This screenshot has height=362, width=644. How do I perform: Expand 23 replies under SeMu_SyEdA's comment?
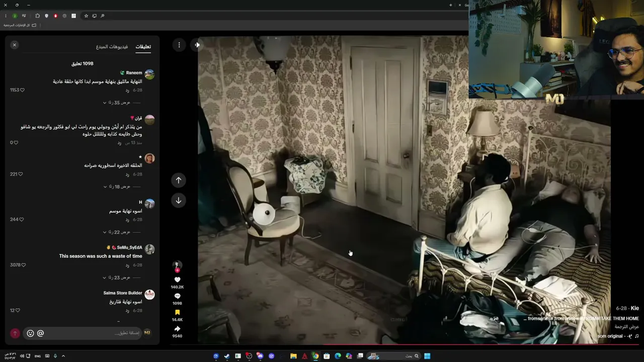(x=117, y=278)
